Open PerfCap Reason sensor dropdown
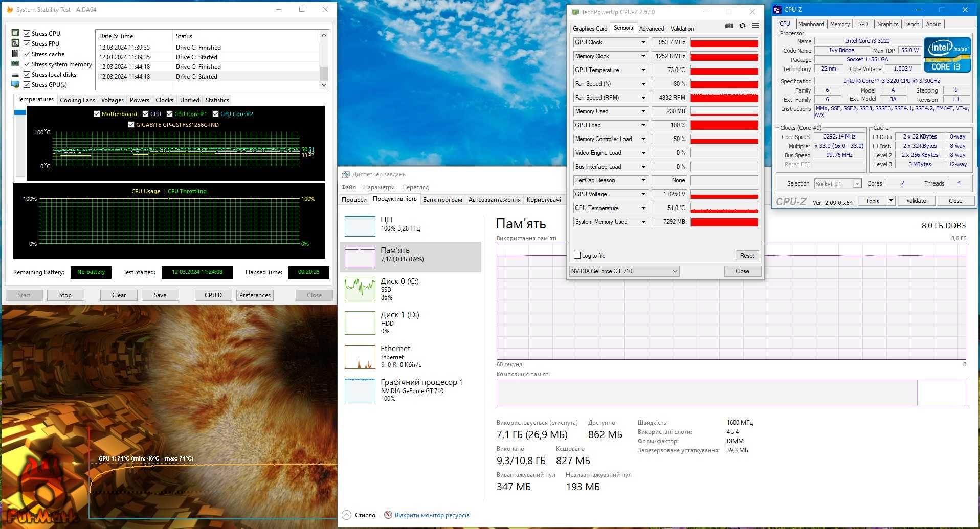 point(643,180)
